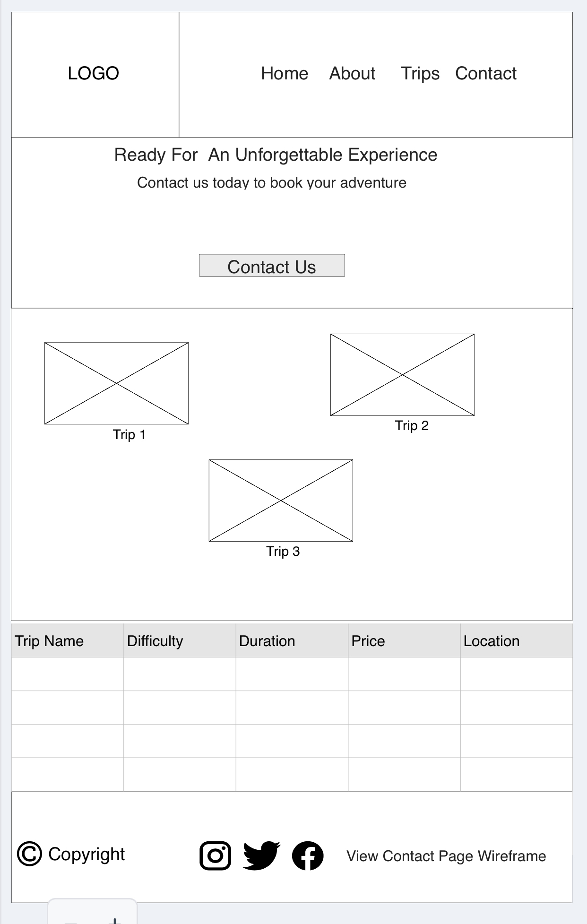
Task: Select Trips in the navigation bar
Action: tap(420, 74)
